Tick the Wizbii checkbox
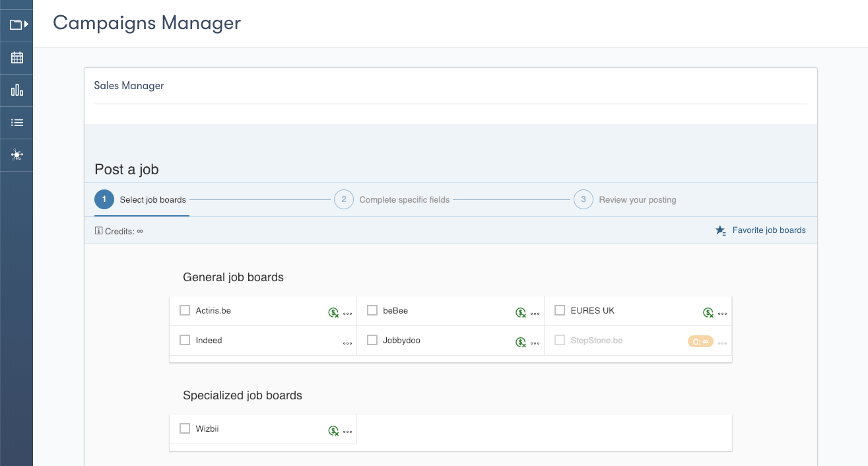 [185, 428]
